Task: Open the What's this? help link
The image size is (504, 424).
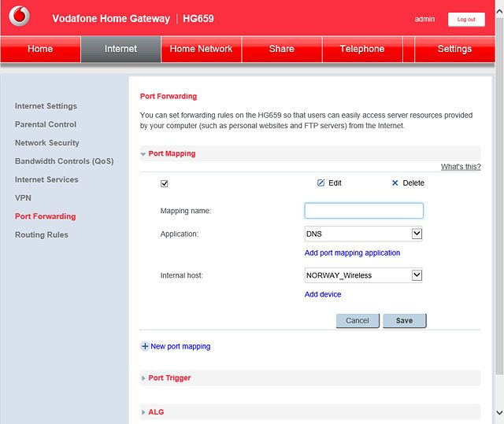Action: 461,167
